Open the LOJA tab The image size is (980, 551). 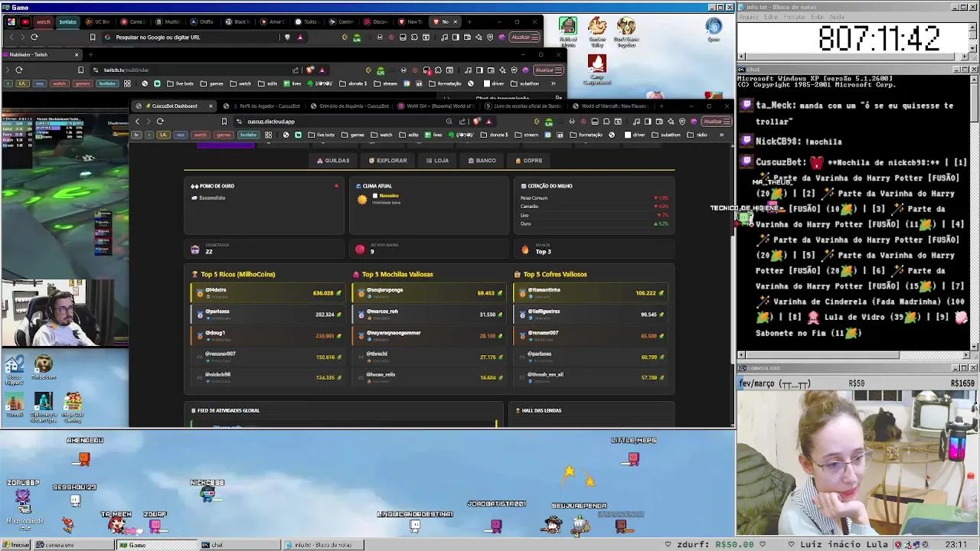437,161
